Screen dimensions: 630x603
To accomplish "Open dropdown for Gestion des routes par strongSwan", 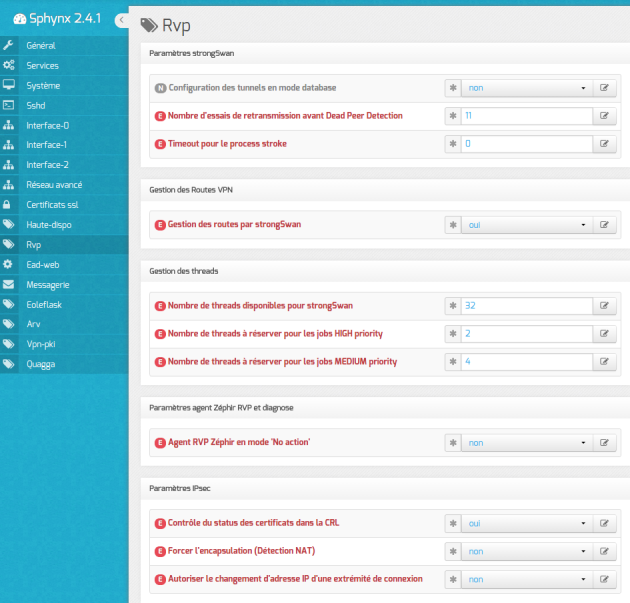I will [x=527, y=225].
